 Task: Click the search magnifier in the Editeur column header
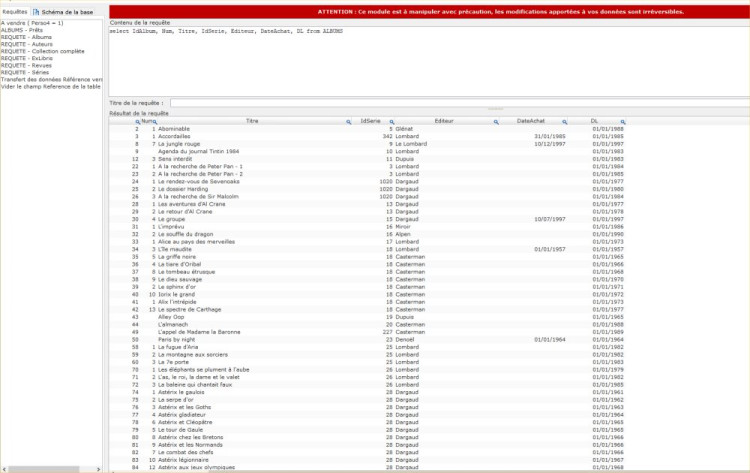(496, 122)
